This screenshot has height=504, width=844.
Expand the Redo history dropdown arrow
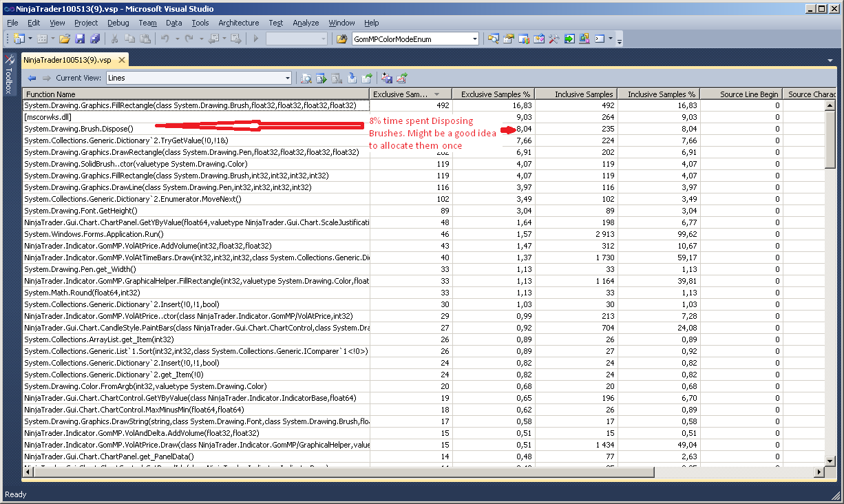click(x=201, y=39)
